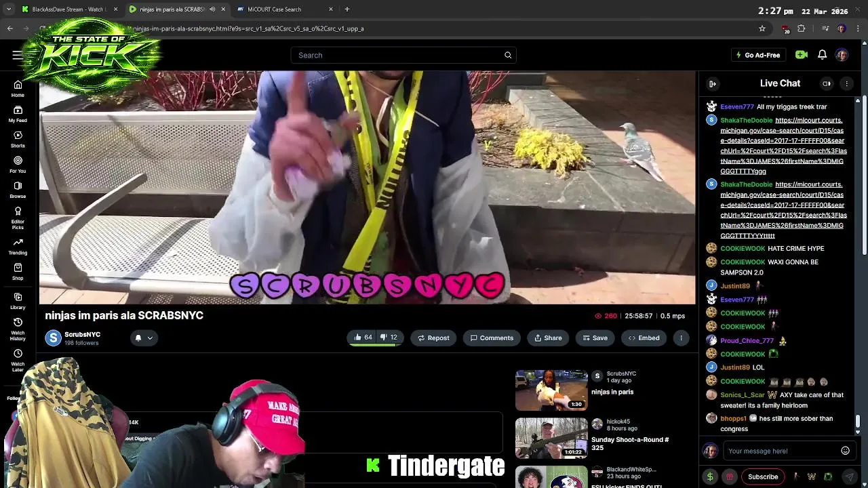
Task: Click the green upload video camera icon
Action: pos(802,55)
